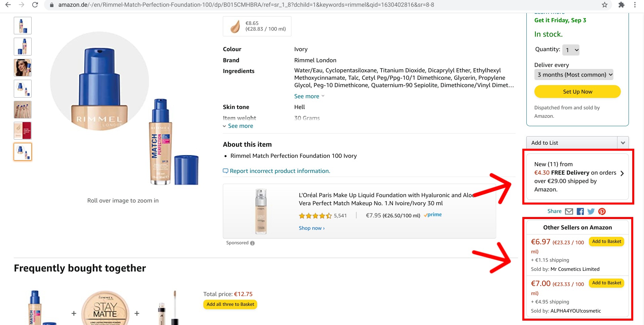Share product on Twitter

591,211
